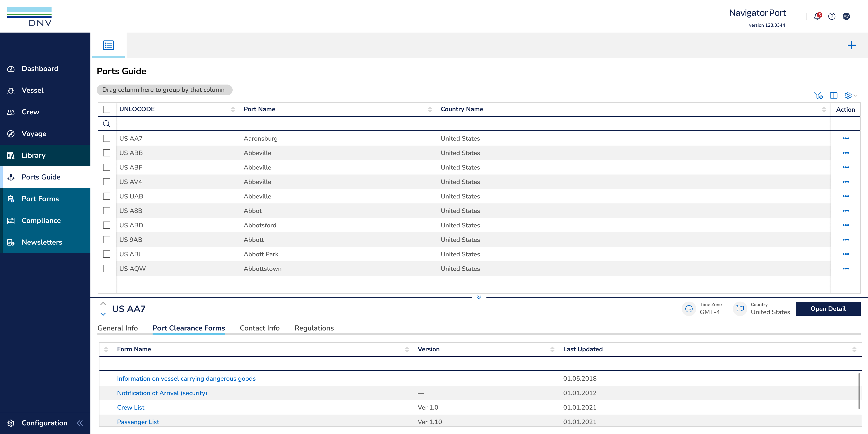Viewport: 868px width, 434px height.
Task: Open the notifications bell icon
Action: (x=817, y=16)
